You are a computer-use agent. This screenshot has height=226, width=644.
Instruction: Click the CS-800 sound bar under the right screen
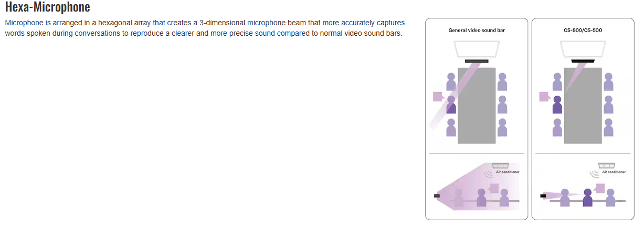point(582,61)
